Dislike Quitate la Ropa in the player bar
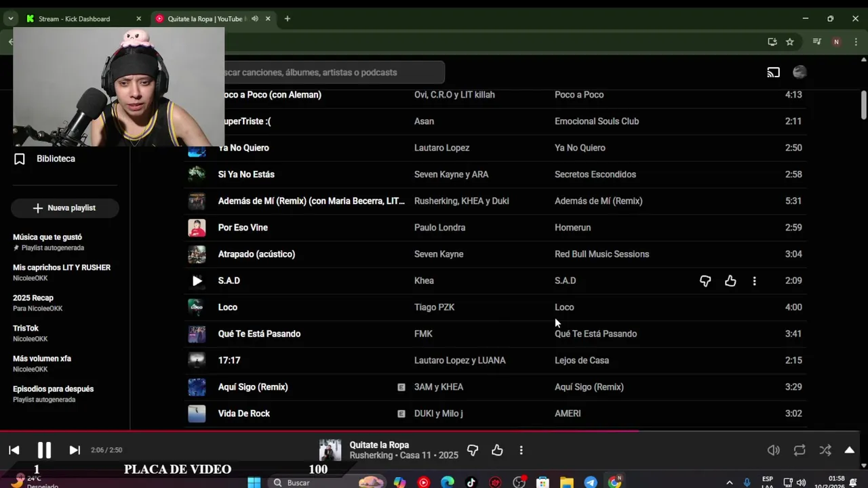The image size is (868, 488). [473, 450]
